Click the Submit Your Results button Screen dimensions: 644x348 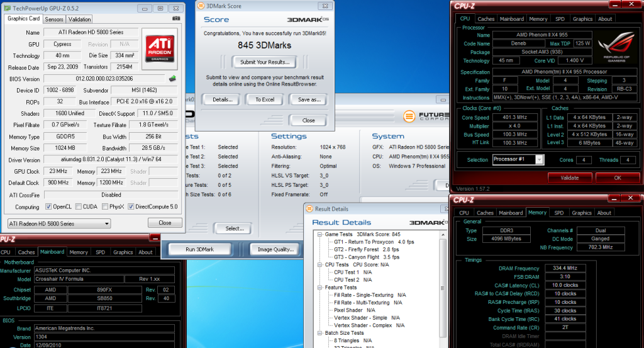pyautogui.click(x=264, y=62)
